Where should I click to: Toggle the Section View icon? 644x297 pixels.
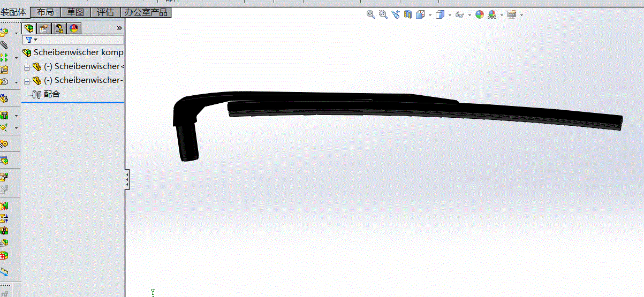coord(408,14)
